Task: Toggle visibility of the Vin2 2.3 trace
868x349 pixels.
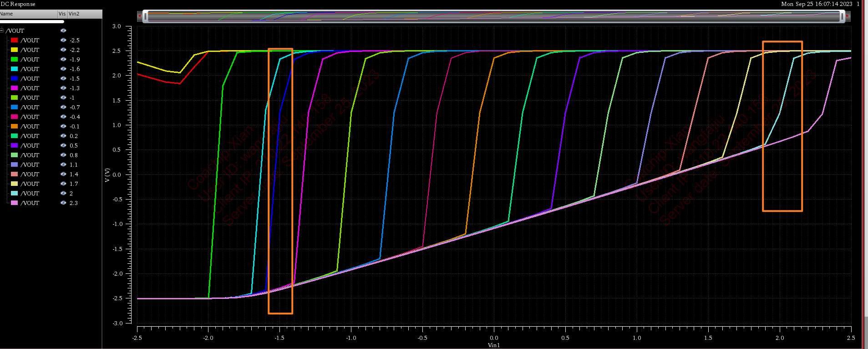Action: pos(63,203)
